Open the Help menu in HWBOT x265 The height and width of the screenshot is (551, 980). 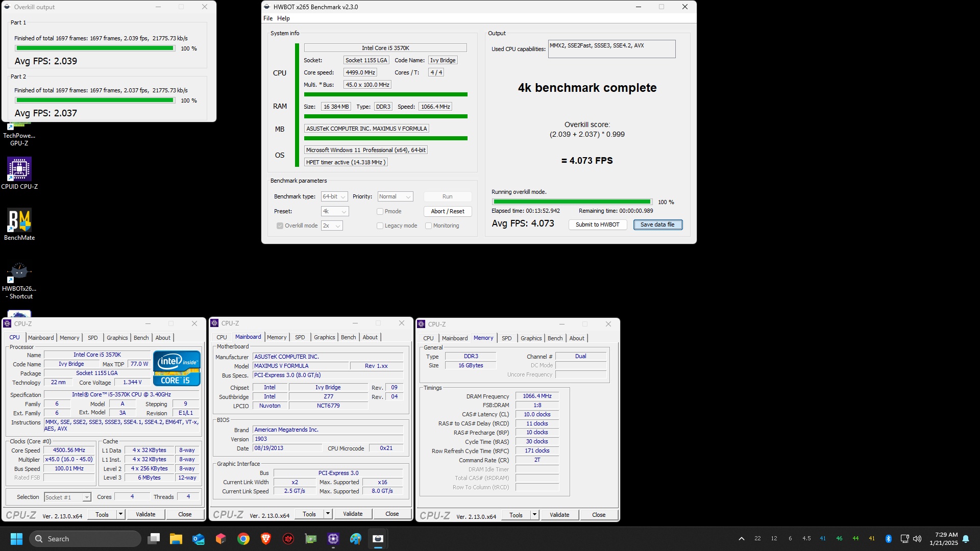(283, 18)
